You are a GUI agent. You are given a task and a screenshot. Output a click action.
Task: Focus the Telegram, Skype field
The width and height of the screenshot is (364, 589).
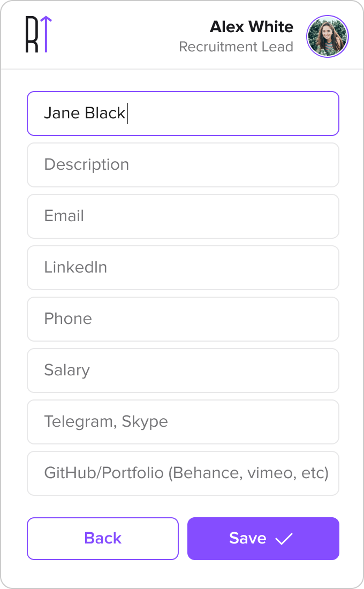pyautogui.click(x=183, y=422)
